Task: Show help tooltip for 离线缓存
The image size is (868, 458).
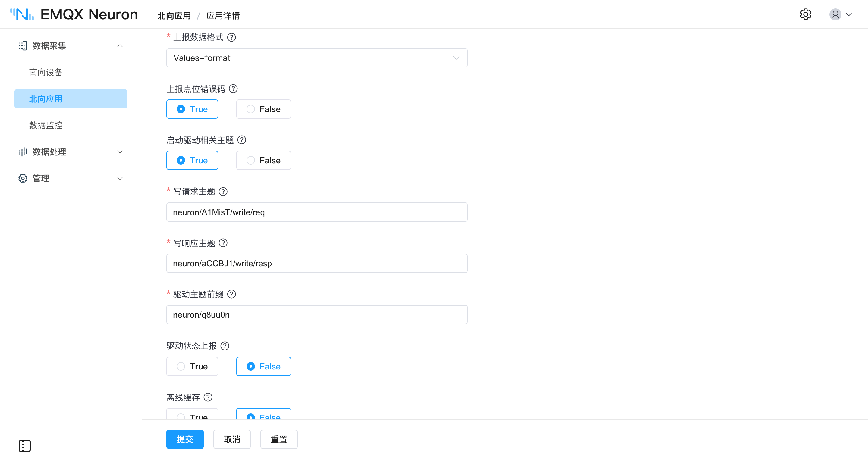Action: [x=208, y=397]
